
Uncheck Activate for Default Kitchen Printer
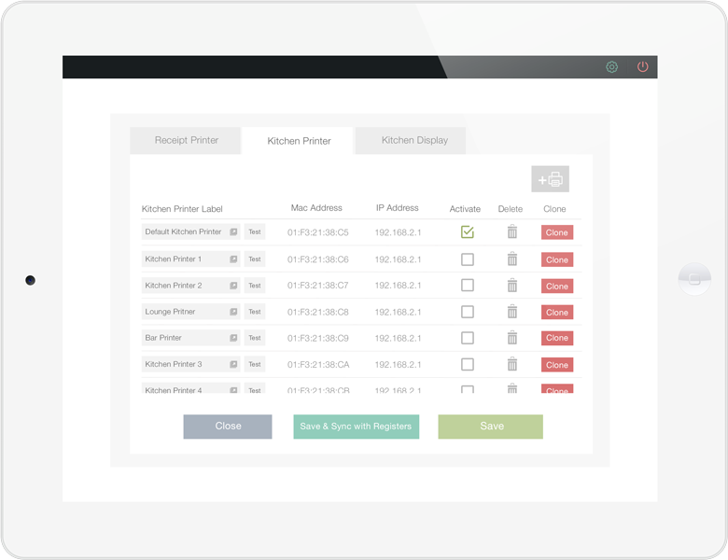pyautogui.click(x=467, y=232)
